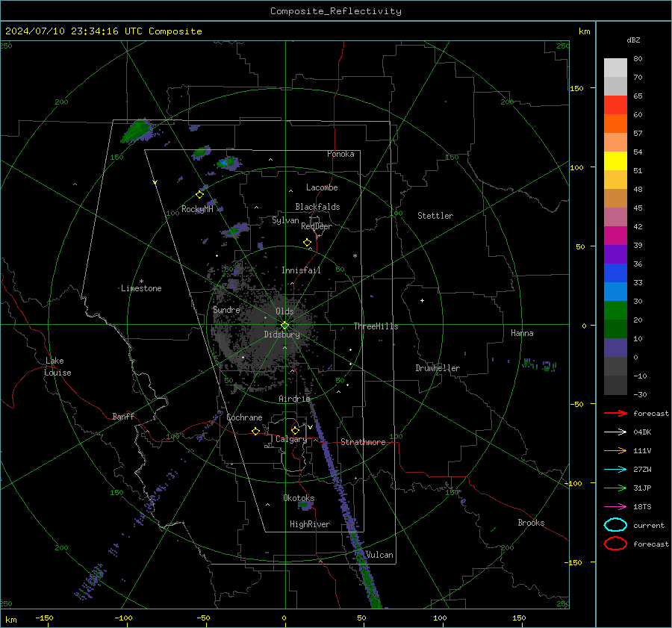Image resolution: width=672 pixels, height=628 pixels.
Task: Click the Composite_Reflectivity title
Action: click(x=336, y=11)
